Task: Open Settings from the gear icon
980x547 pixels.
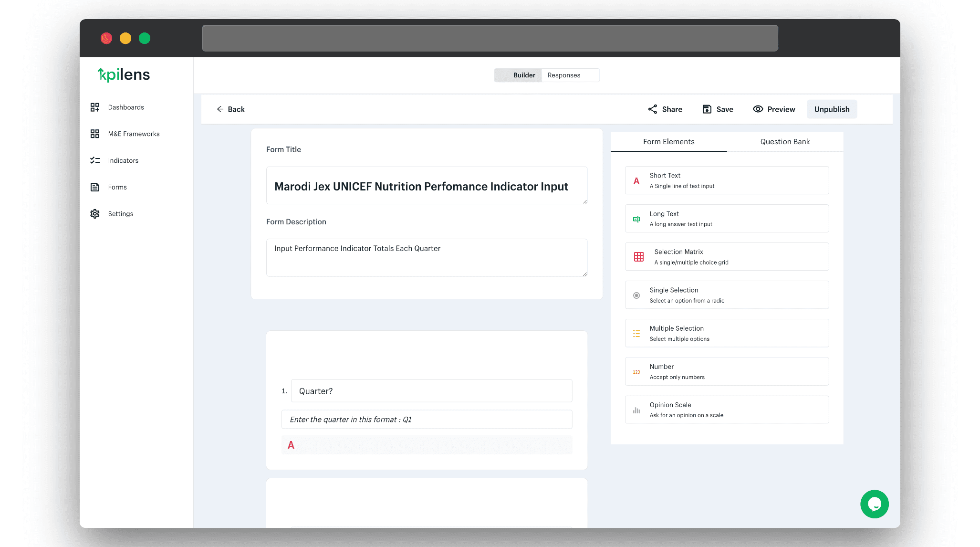Action: (x=95, y=214)
